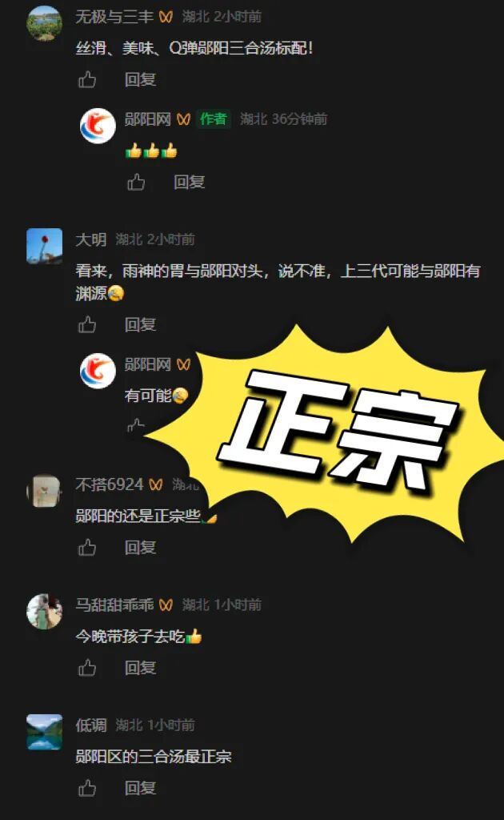Like 邵阳网's thumbs-up emoji reply

(x=136, y=182)
